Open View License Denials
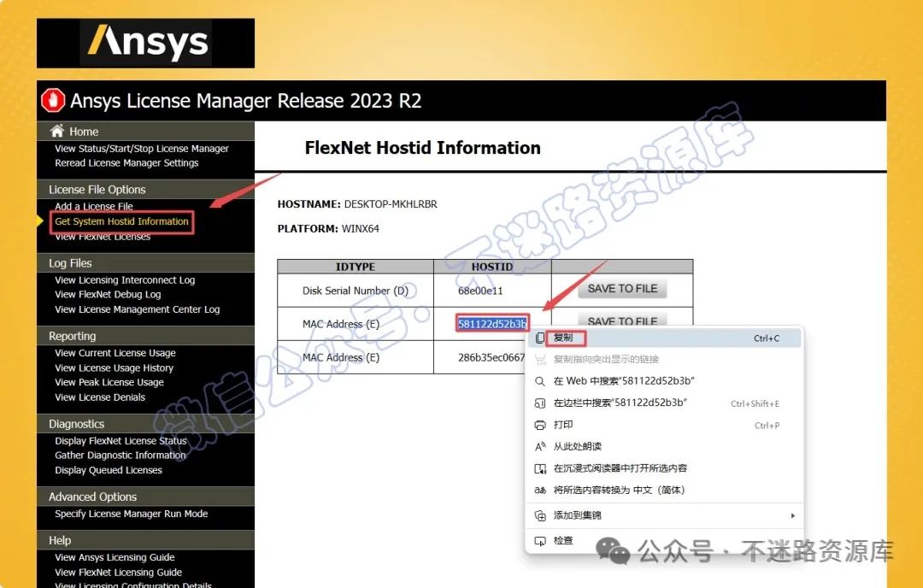The width and height of the screenshot is (923, 588). point(100,397)
